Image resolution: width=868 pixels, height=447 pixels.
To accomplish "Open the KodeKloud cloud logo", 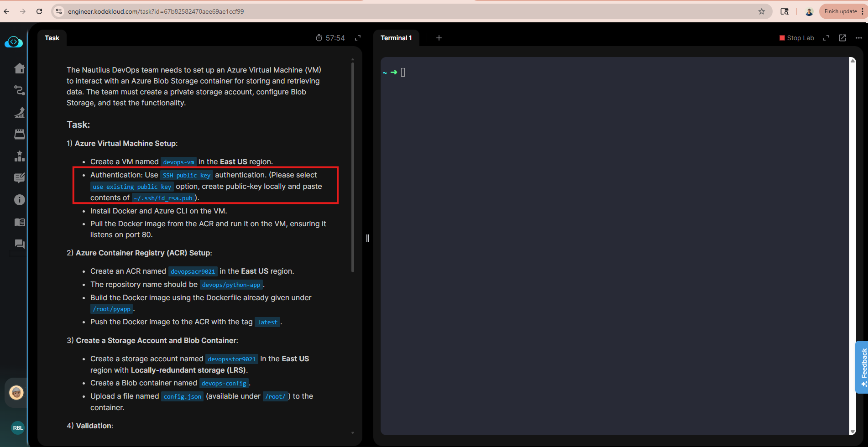I will [x=14, y=42].
